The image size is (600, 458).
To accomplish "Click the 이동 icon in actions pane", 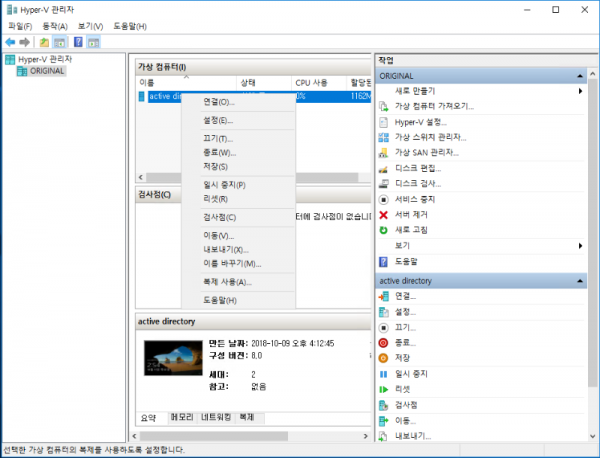I will tap(383, 421).
